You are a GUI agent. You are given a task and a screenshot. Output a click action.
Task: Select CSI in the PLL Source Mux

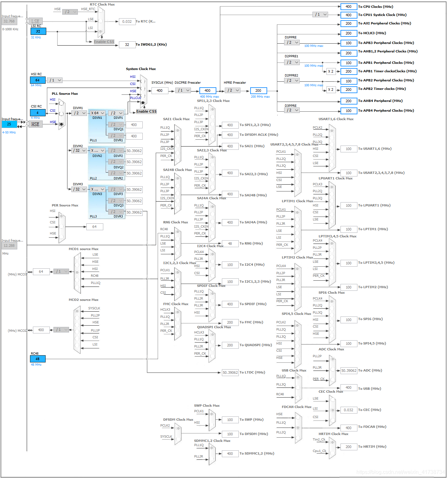coord(61,114)
